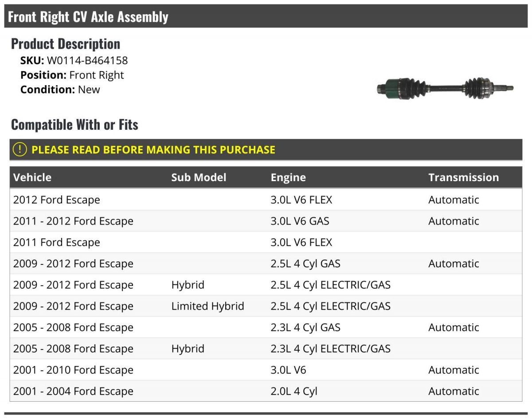Select the 2.5L 4 Cyl GAS engine cell
This screenshot has width=532, height=419.
tap(305, 264)
